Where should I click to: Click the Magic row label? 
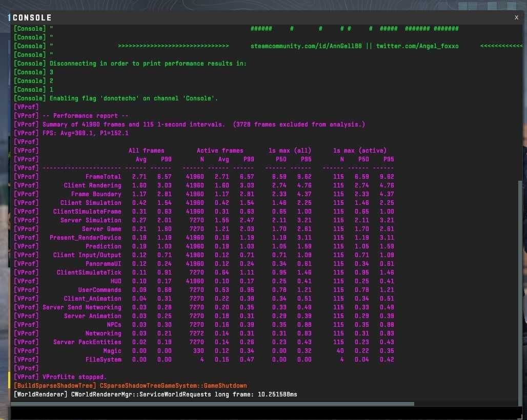[112, 351]
